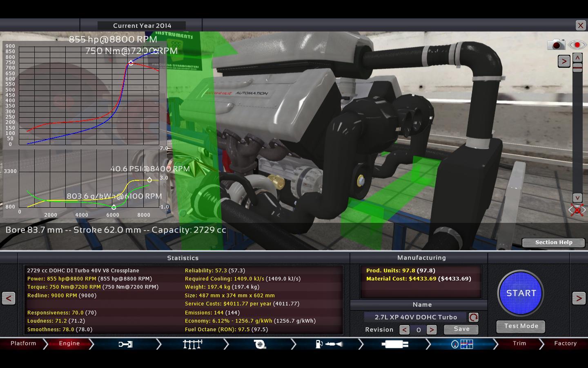Open the valvetrain top-end section icon
This screenshot has width=588, height=368.
pyautogui.click(x=192, y=344)
